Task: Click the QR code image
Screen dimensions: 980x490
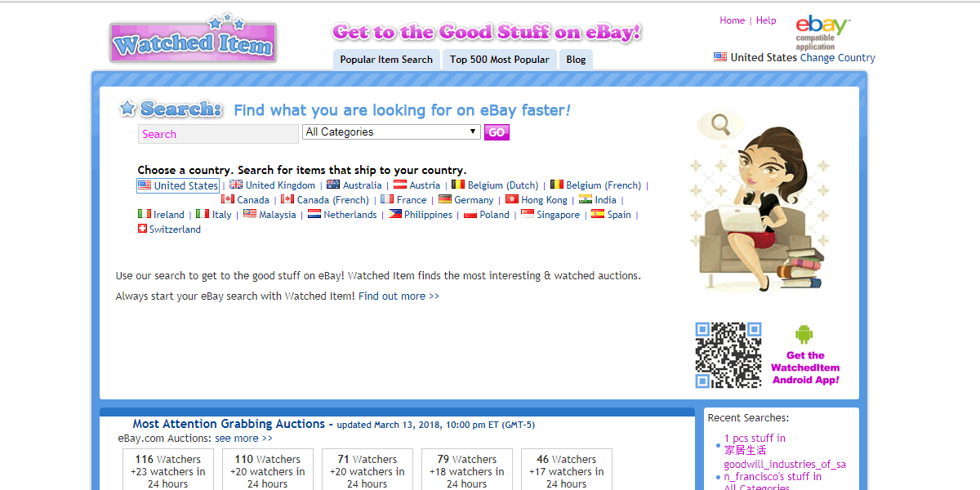Action: (728, 354)
